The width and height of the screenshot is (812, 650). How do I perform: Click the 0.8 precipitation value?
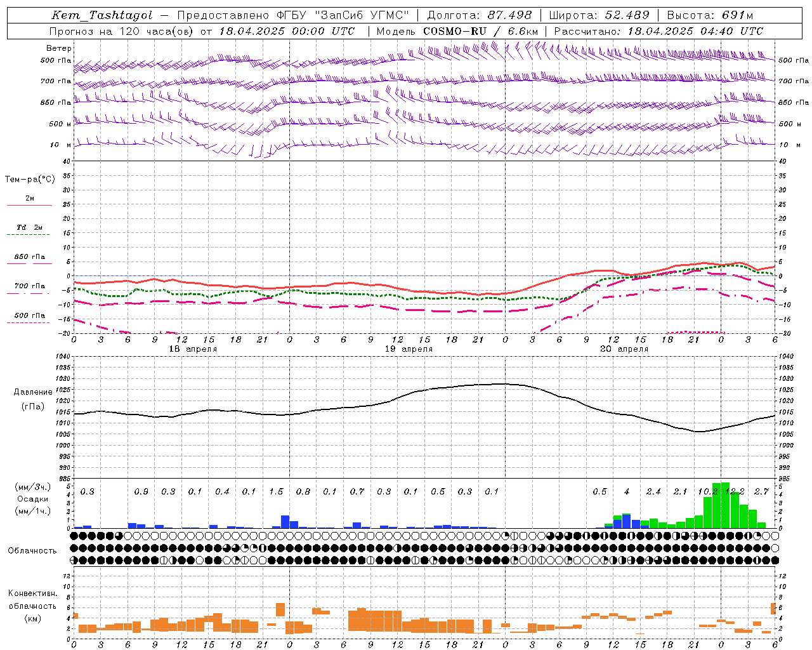pyautogui.click(x=303, y=492)
